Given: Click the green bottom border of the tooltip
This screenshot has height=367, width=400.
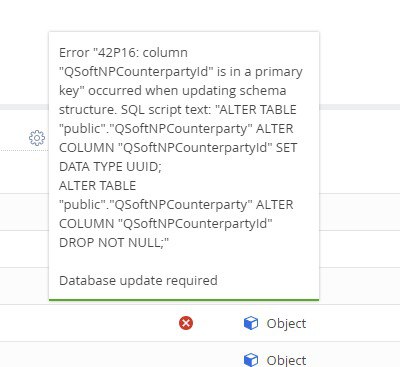Looking at the screenshot, I should pyautogui.click(x=184, y=300).
